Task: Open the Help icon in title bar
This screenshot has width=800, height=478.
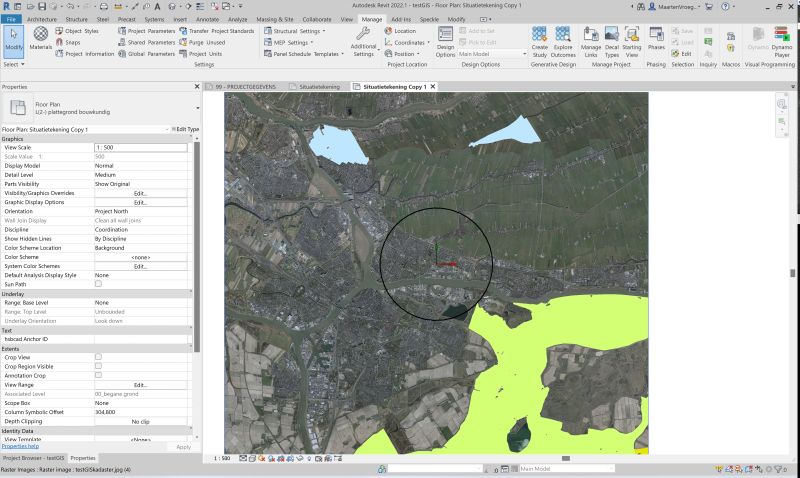Action: (x=726, y=7)
